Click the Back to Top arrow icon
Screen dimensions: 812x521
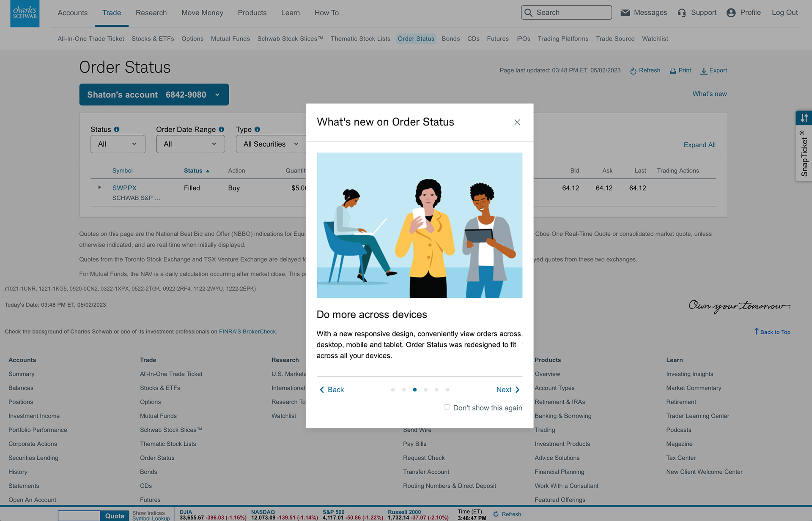pos(757,331)
